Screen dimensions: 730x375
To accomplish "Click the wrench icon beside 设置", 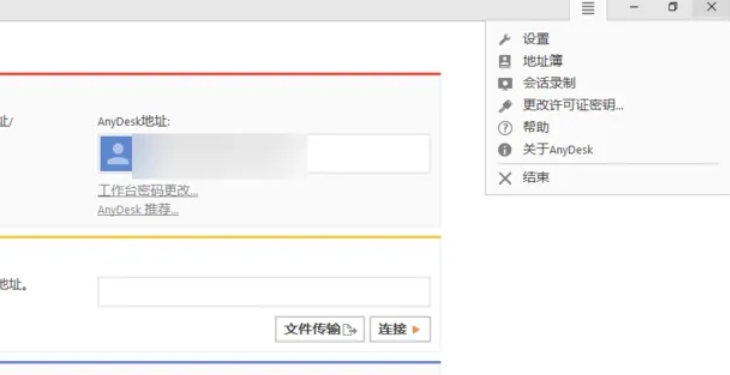I will pos(505,40).
